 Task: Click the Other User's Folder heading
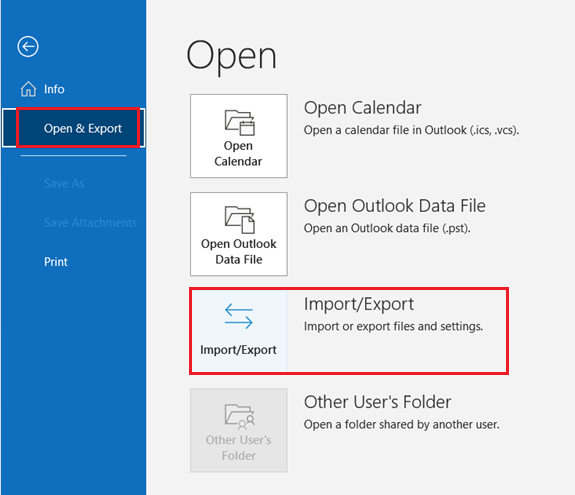pyautogui.click(x=377, y=402)
